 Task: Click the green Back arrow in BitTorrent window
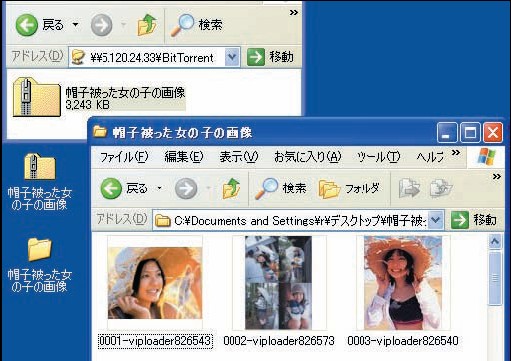coord(26,25)
